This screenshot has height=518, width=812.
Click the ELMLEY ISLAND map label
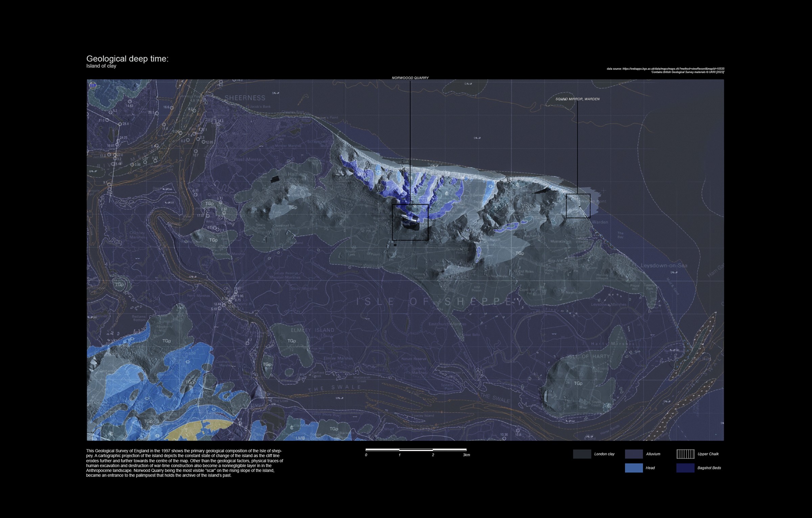312,330
